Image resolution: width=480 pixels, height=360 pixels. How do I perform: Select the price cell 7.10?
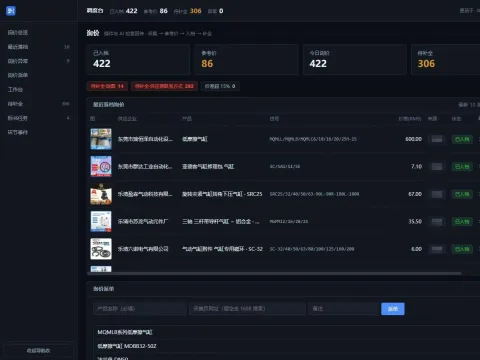[x=416, y=166]
